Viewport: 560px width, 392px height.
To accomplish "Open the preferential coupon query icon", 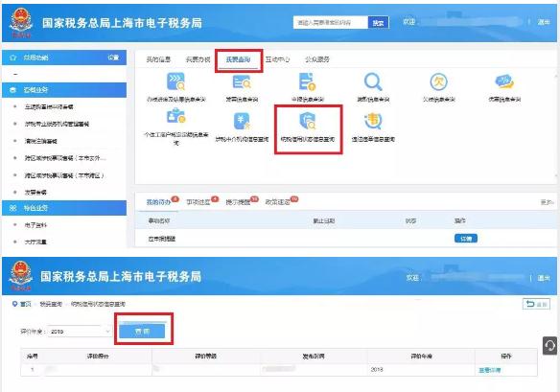I will click(504, 81).
